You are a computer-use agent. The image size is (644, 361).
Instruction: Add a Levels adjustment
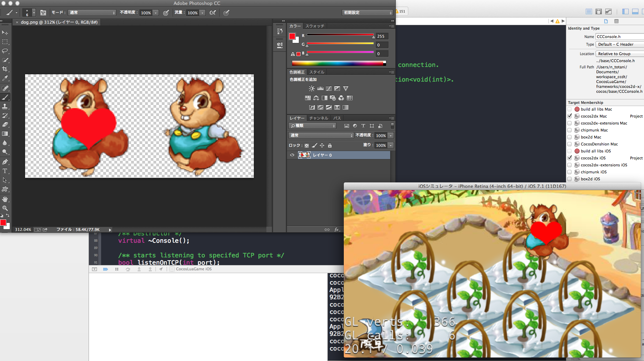(x=320, y=89)
